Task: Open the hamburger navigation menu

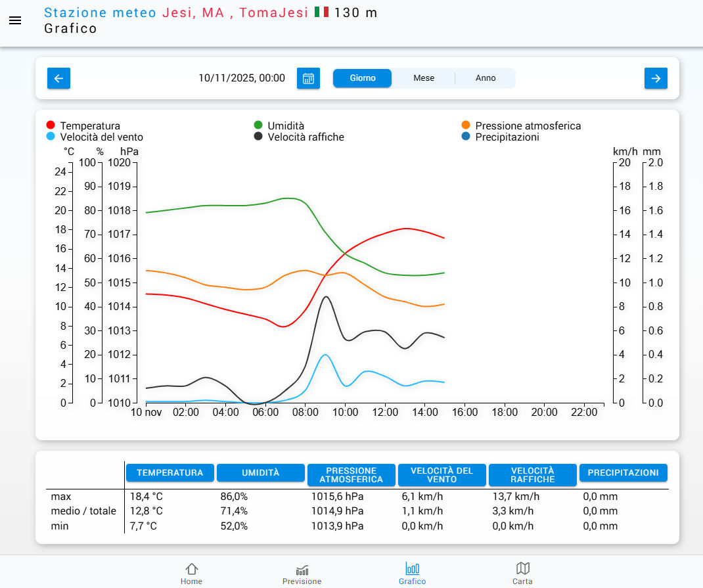Action: [x=15, y=20]
